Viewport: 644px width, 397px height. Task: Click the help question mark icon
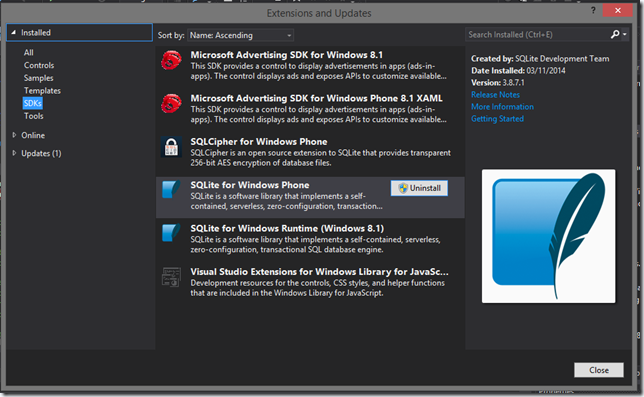[593, 10]
